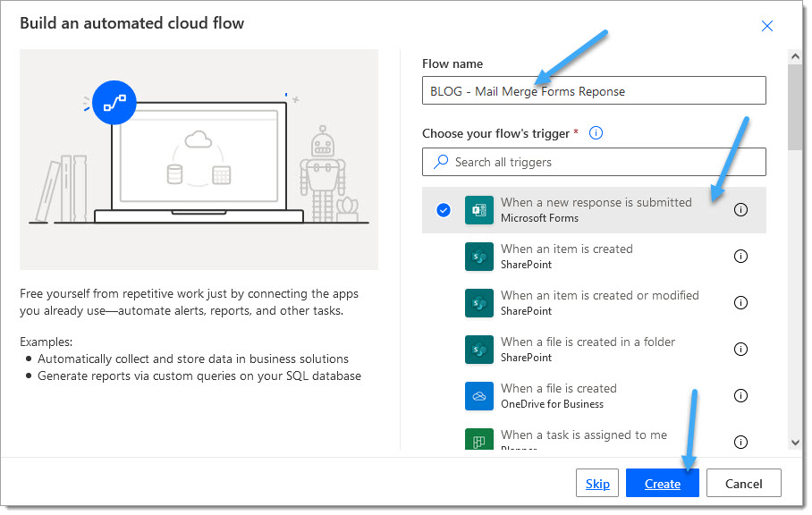The width and height of the screenshot is (812, 515).
Task: Open info icon for 'When an item is created'
Action: pos(740,257)
